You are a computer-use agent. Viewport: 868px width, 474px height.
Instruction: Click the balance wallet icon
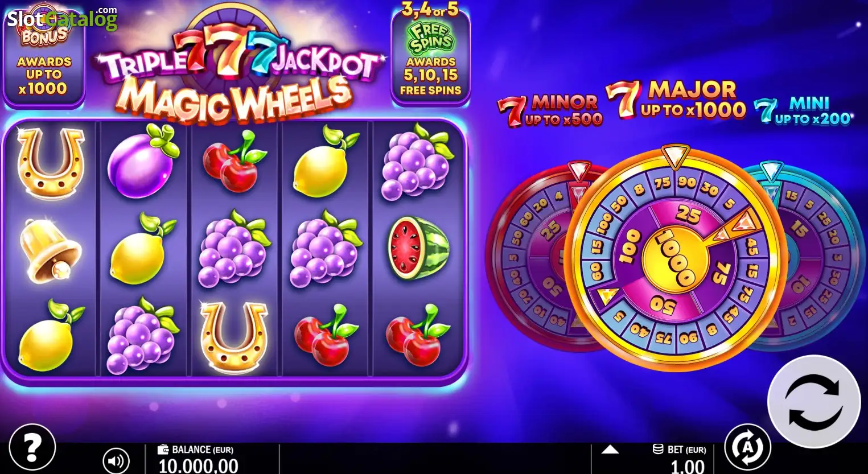tap(163, 449)
